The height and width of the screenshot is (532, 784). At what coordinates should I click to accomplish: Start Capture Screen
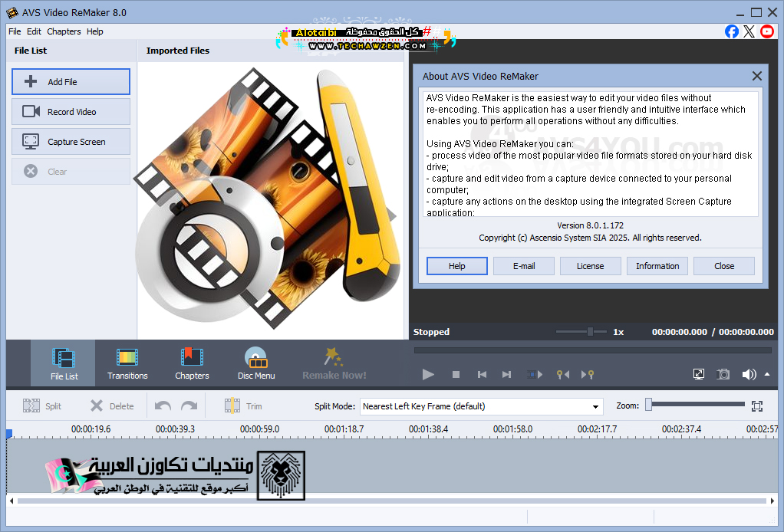pyautogui.click(x=71, y=141)
